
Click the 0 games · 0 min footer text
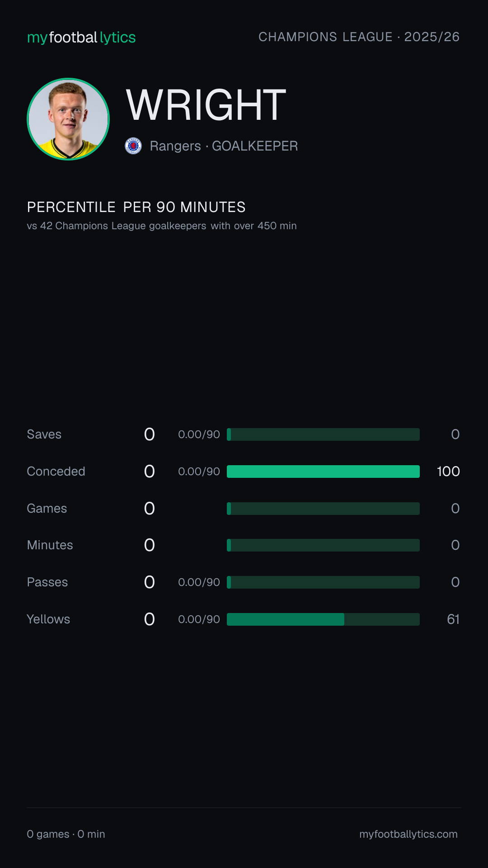[x=66, y=834]
